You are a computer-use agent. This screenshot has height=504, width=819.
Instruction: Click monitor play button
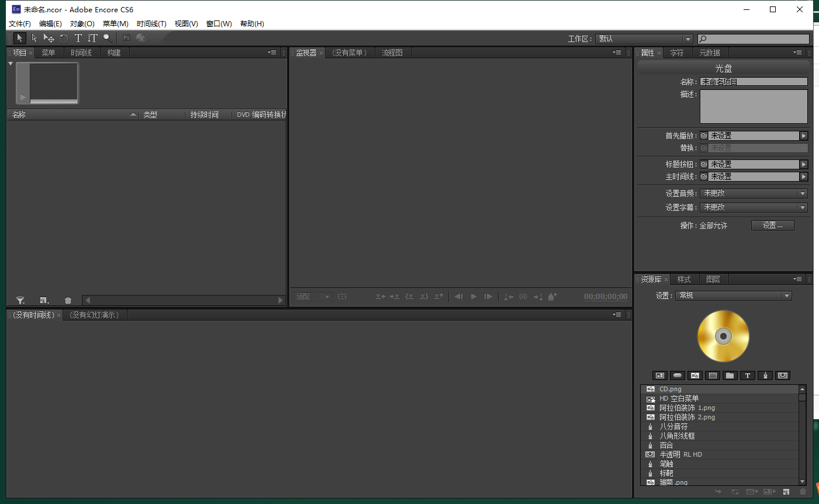[x=474, y=297]
